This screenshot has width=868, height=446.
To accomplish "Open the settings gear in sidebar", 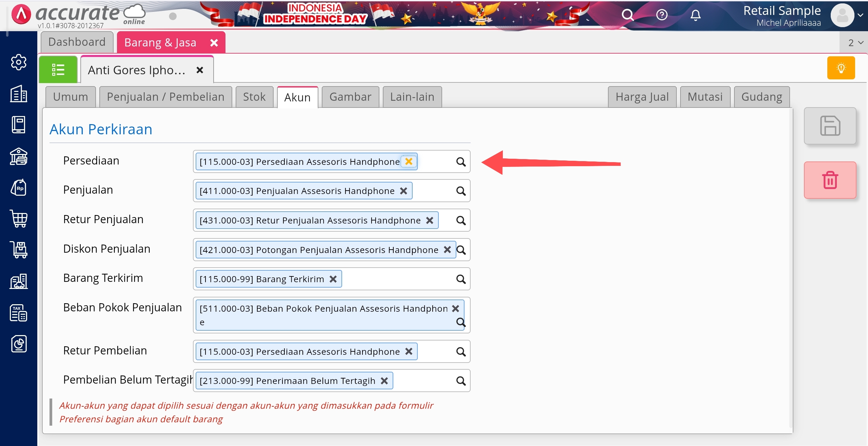I will click(19, 62).
